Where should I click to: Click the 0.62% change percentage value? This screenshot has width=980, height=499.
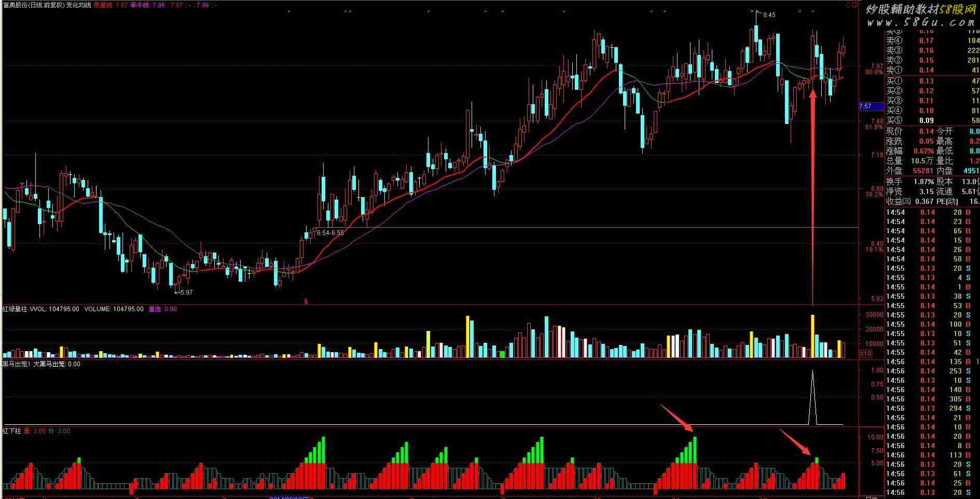[x=924, y=151]
